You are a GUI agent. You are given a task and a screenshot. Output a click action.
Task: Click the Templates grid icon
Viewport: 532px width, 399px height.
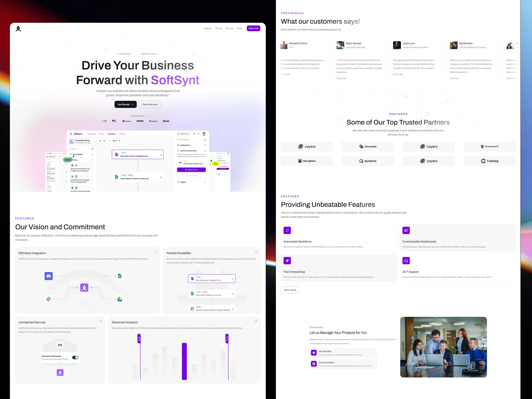(x=93, y=149)
